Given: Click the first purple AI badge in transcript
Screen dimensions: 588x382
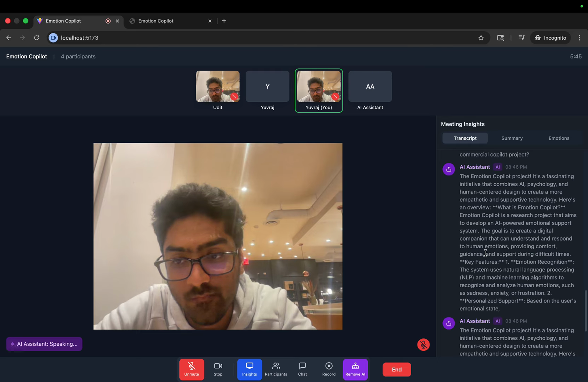Looking at the screenshot, I should pyautogui.click(x=498, y=167).
